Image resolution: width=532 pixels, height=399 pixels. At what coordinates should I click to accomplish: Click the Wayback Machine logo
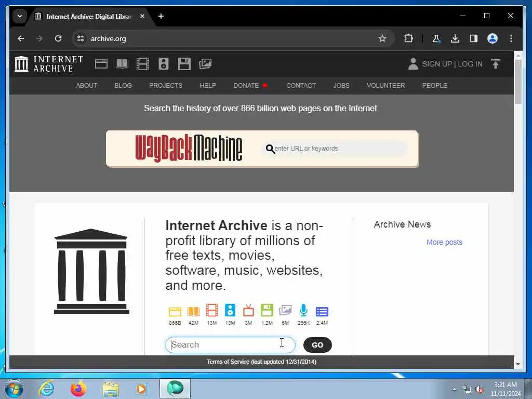point(189,149)
